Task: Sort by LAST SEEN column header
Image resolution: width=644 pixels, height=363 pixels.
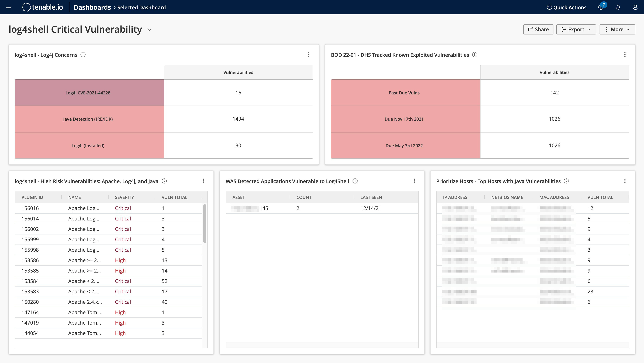Action: pyautogui.click(x=371, y=197)
